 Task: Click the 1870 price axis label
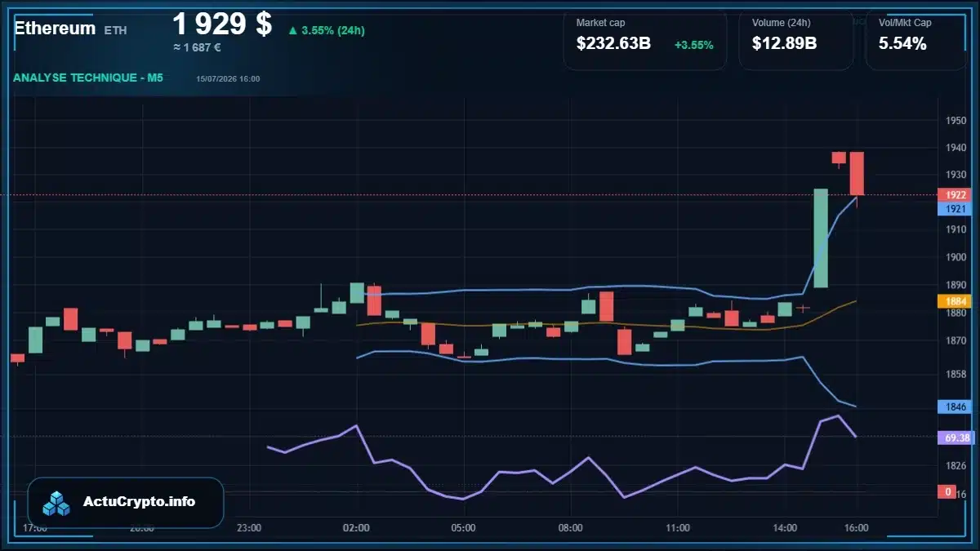pos(956,340)
